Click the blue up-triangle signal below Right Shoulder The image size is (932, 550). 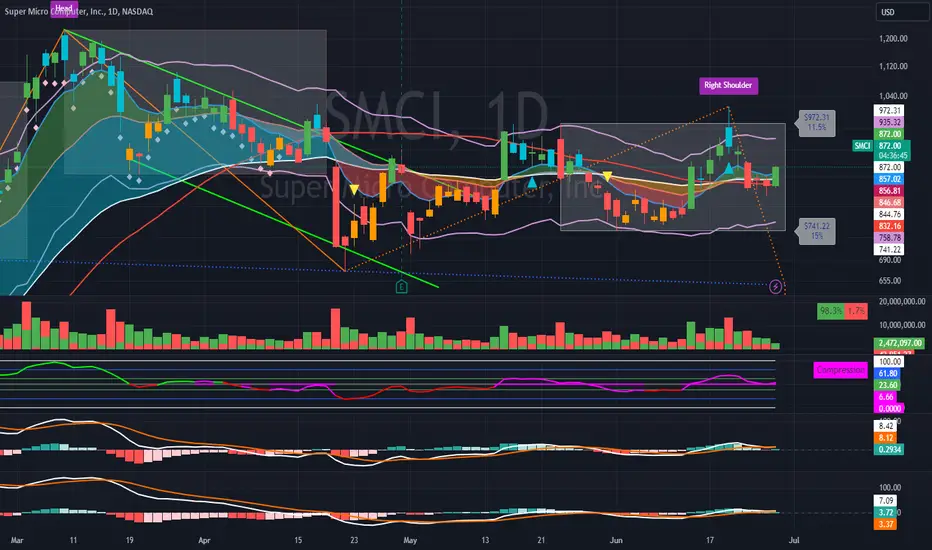729,169
